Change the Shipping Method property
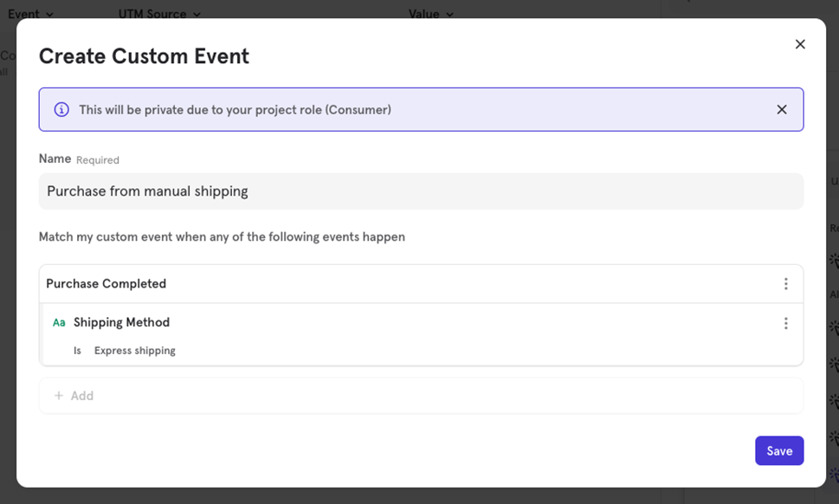Image resolution: width=839 pixels, height=504 pixels. (121, 322)
